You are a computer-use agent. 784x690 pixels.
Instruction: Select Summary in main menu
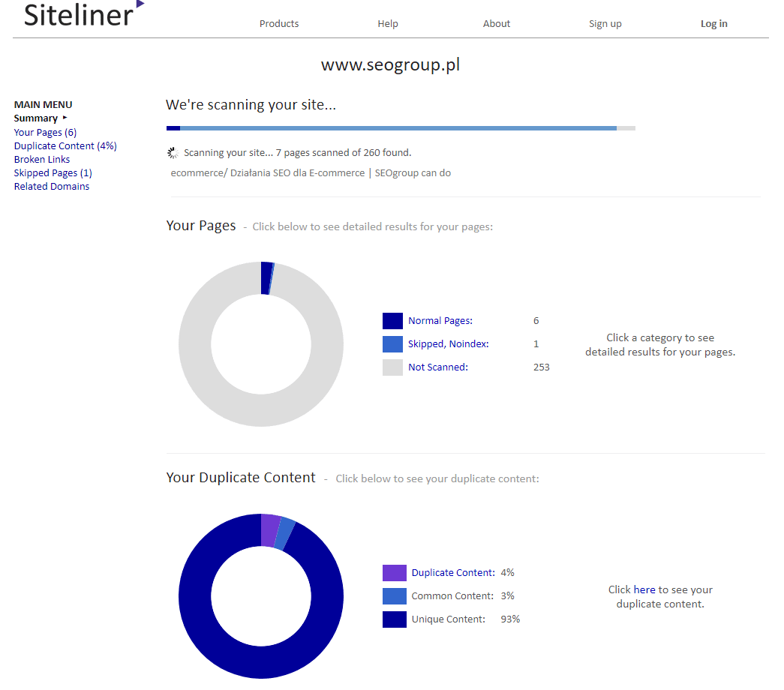point(35,118)
